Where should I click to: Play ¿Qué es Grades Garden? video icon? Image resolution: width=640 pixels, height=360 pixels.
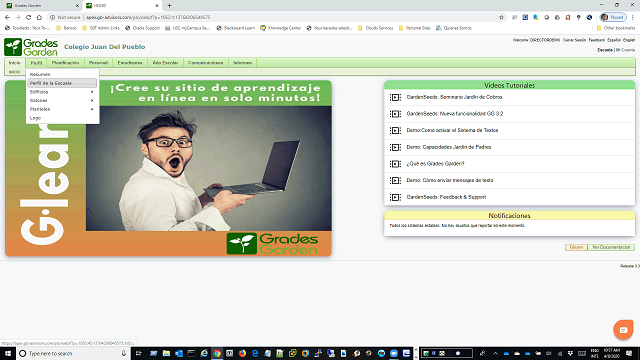tap(395, 164)
